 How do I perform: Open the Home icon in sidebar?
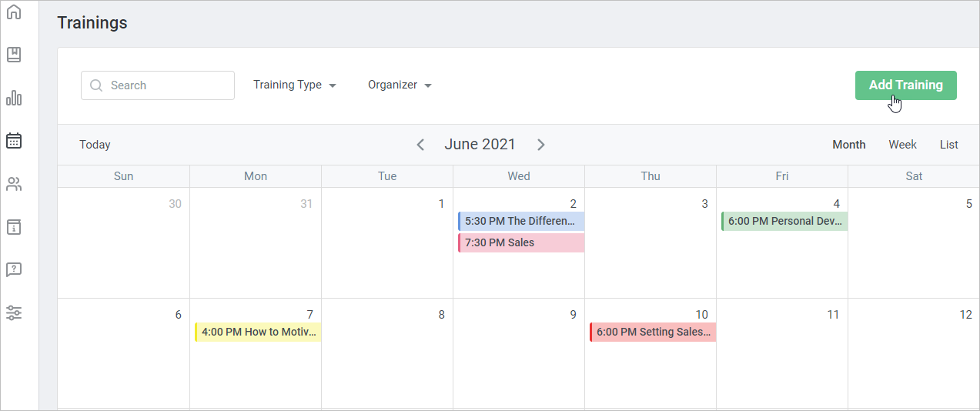click(14, 12)
